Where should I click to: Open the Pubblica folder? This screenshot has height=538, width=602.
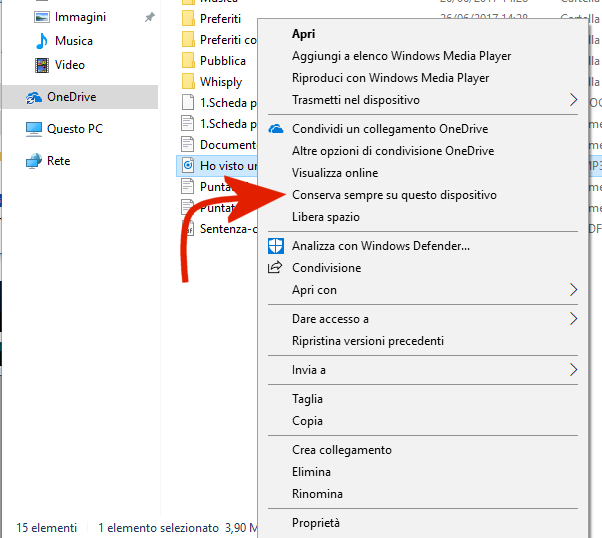222,61
